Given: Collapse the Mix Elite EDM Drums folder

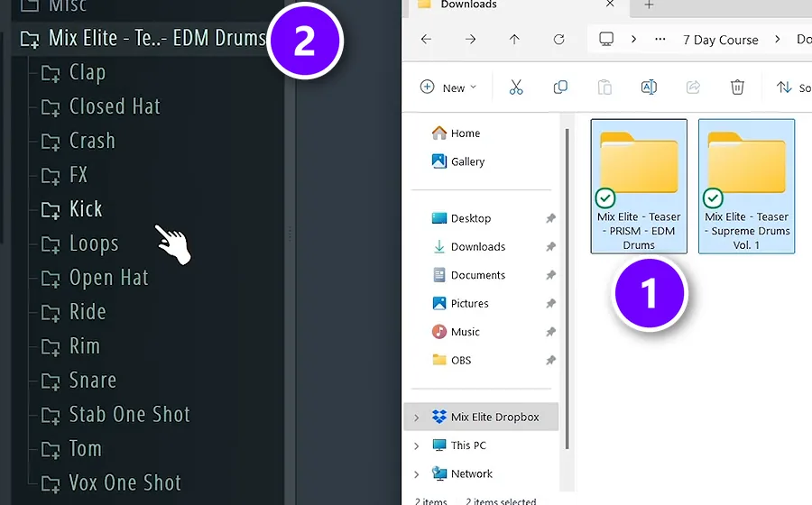Looking at the screenshot, I should click(x=143, y=38).
